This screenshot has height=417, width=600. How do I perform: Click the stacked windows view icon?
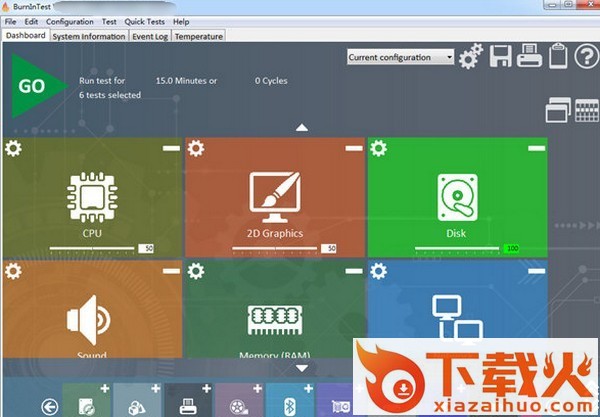558,110
